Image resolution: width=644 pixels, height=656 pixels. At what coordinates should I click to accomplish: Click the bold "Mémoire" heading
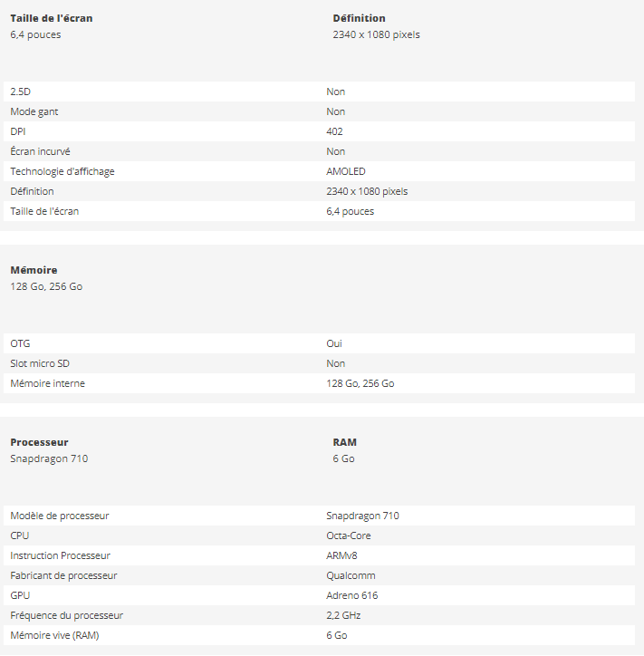[34, 270]
